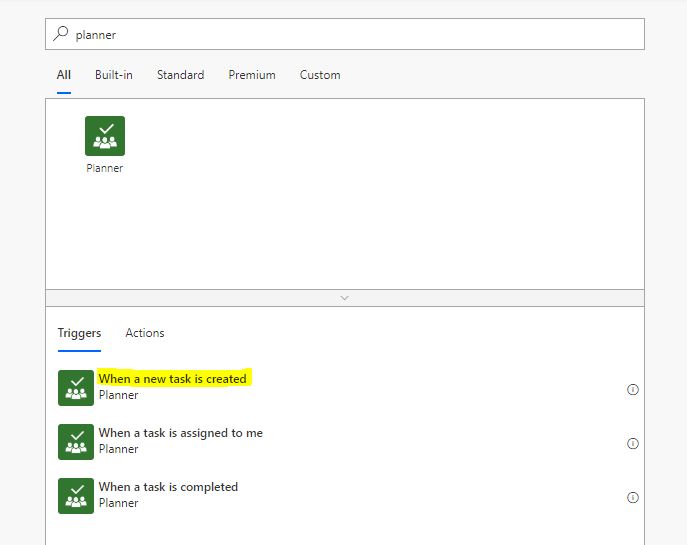Select the Planner connector icon
Viewport: 687px width, 545px height.
point(105,136)
